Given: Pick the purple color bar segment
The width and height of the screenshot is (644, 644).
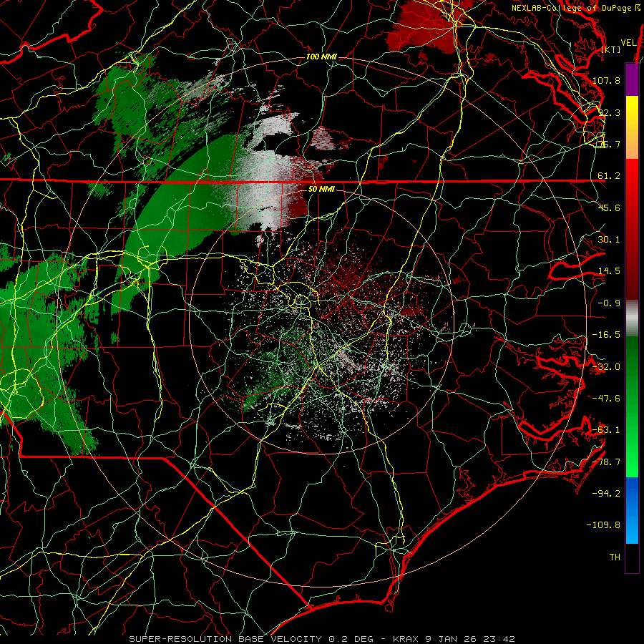Looking at the screenshot, I should [632, 79].
